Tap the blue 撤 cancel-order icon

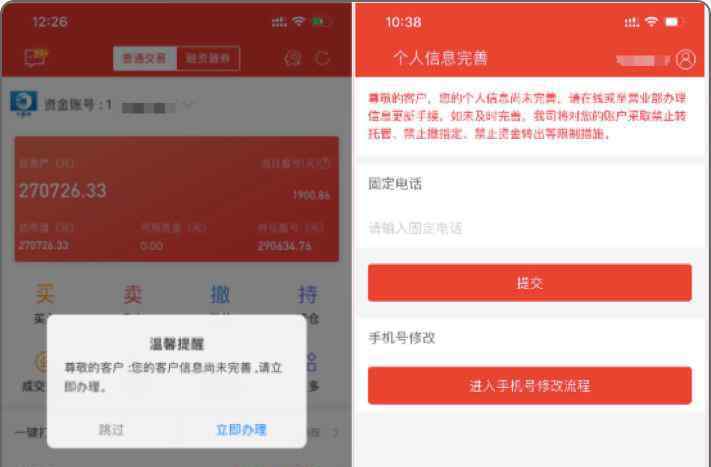[220, 294]
